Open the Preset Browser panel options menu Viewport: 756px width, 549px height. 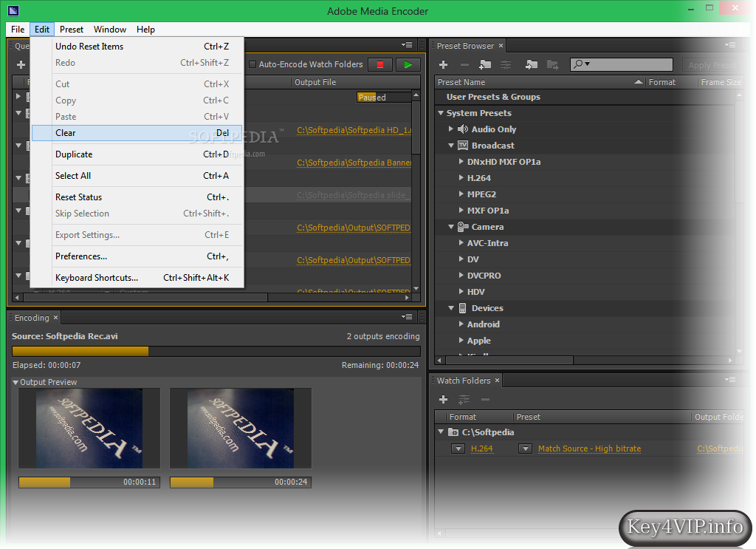pyautogui.click(x=730, y=45)
